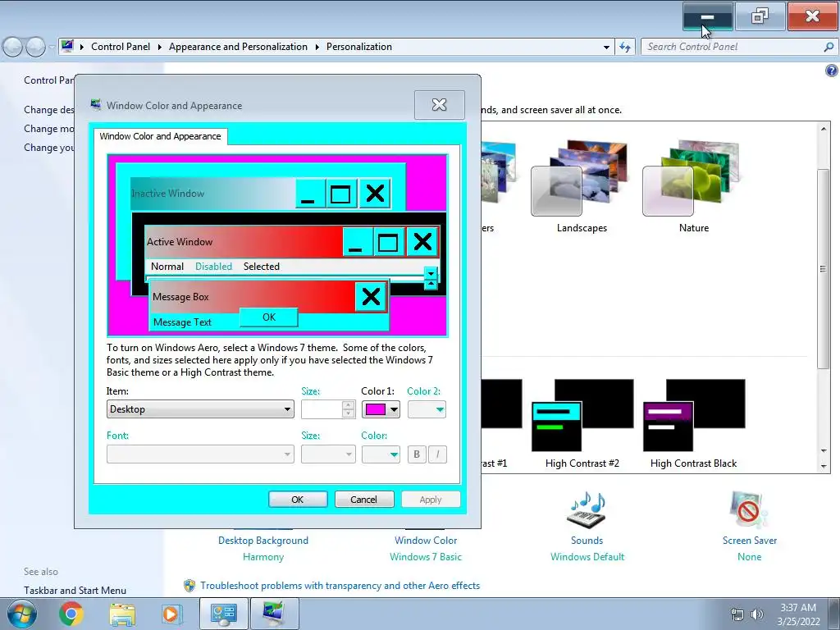Switch to Personalization taskbar button
The image size is (840, 630).
coord(274,614)
